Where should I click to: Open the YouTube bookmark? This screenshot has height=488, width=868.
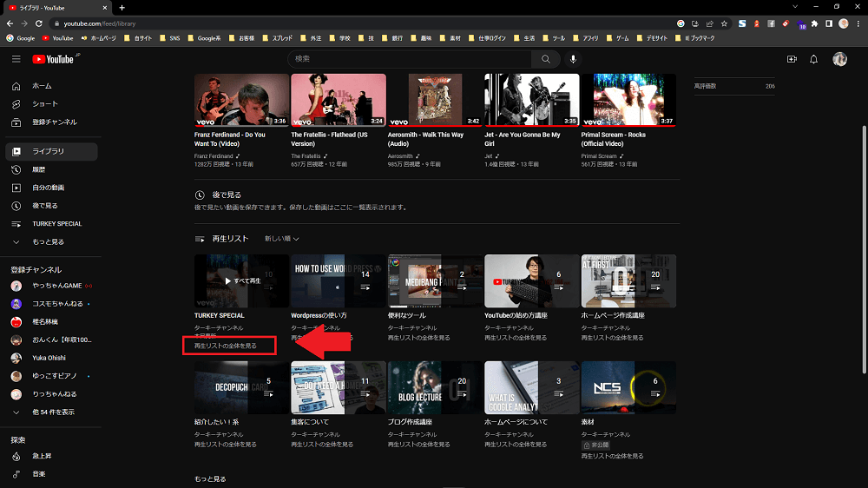[57, 38]
